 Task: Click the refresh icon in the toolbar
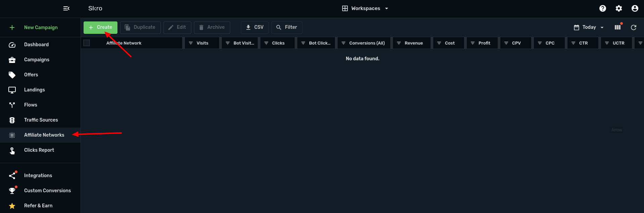tap(633, 27)
